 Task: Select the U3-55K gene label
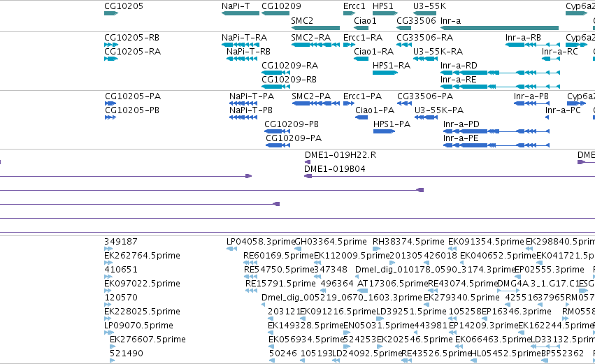(x=429, y=6)
